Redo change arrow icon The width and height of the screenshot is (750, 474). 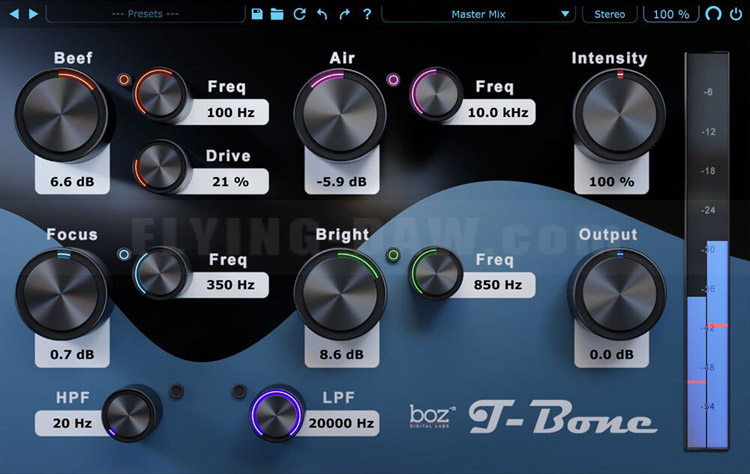(x=344, y=14)
